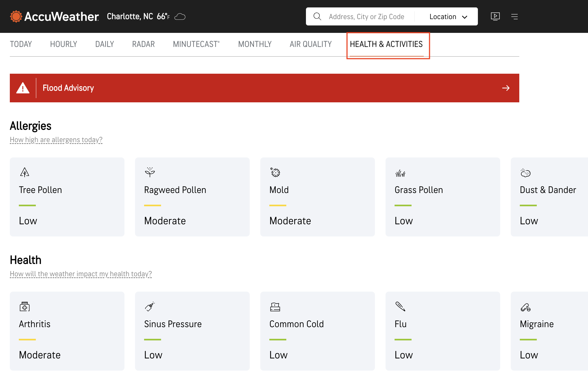Click the Address, City or Zip Code field

[366, 17]
